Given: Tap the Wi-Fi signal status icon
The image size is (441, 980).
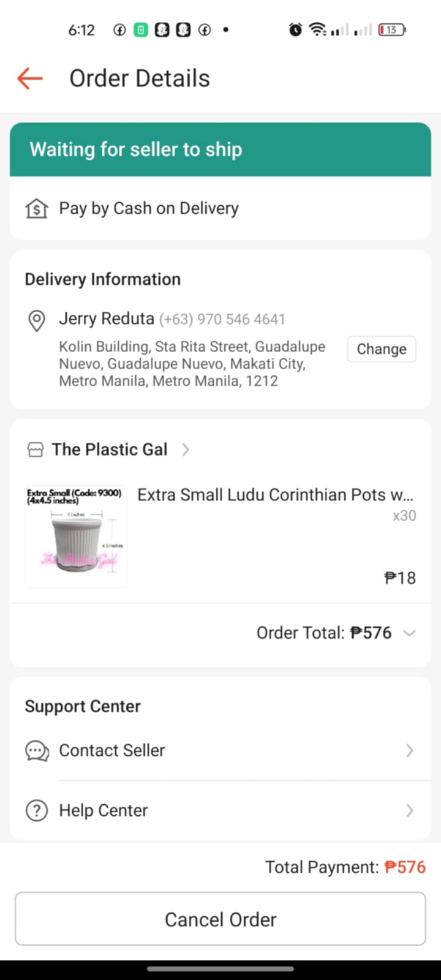Looking at the screenshot, I should click(x=317, y=29).
